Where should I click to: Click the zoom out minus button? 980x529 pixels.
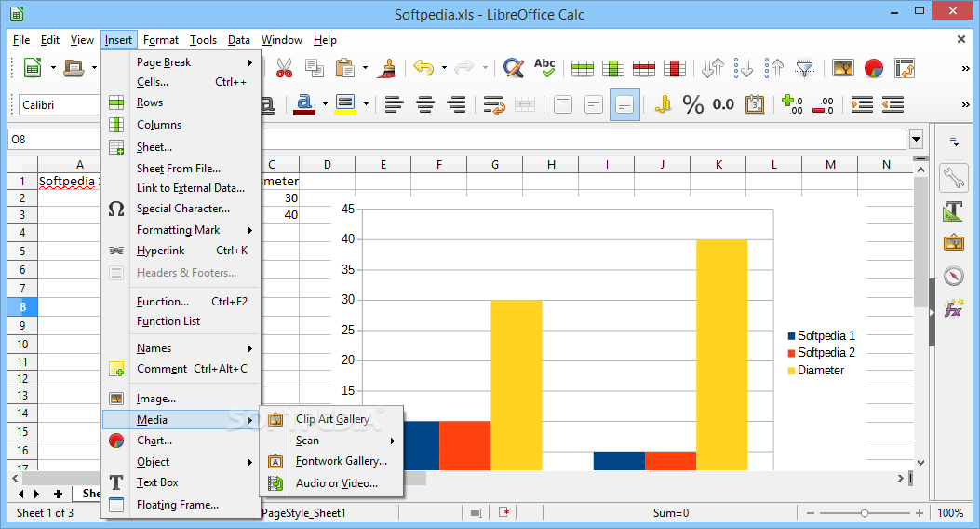[x=811, y=513]
